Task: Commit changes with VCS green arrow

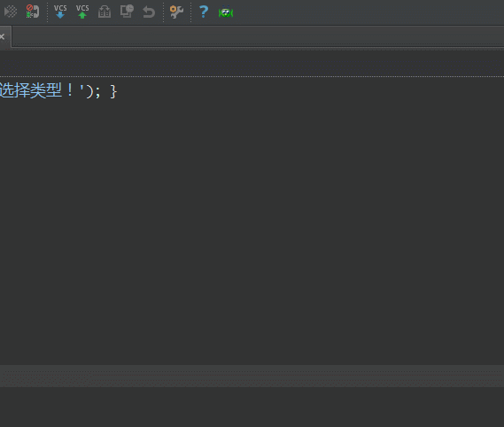Action: [x=82, y=12]
